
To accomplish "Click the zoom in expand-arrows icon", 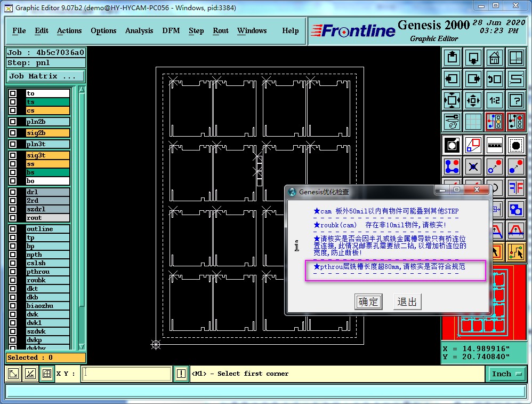I will (452, 100).
